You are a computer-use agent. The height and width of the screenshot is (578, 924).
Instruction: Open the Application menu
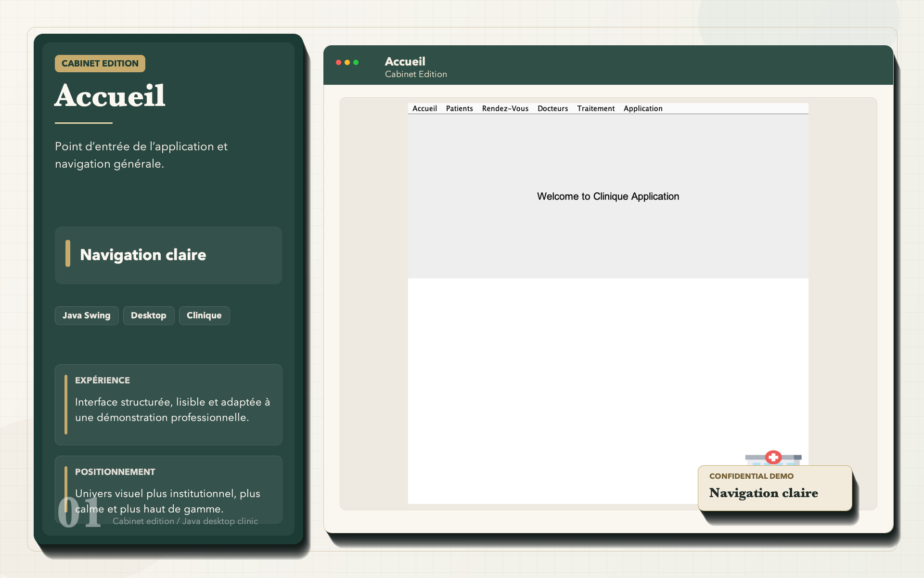click(643, 108)
